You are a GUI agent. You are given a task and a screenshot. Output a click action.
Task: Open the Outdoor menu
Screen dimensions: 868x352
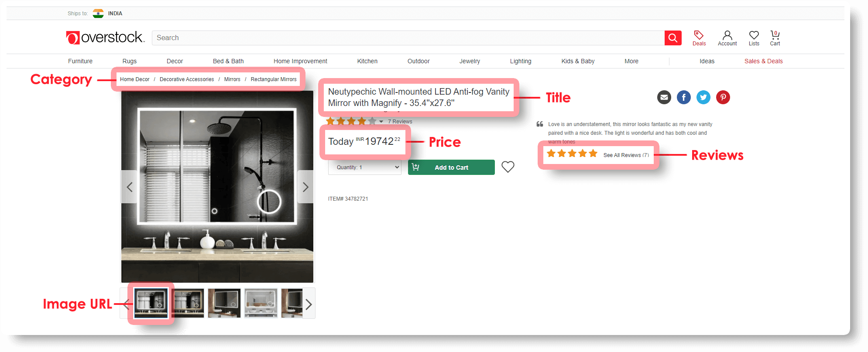(419, 61)
